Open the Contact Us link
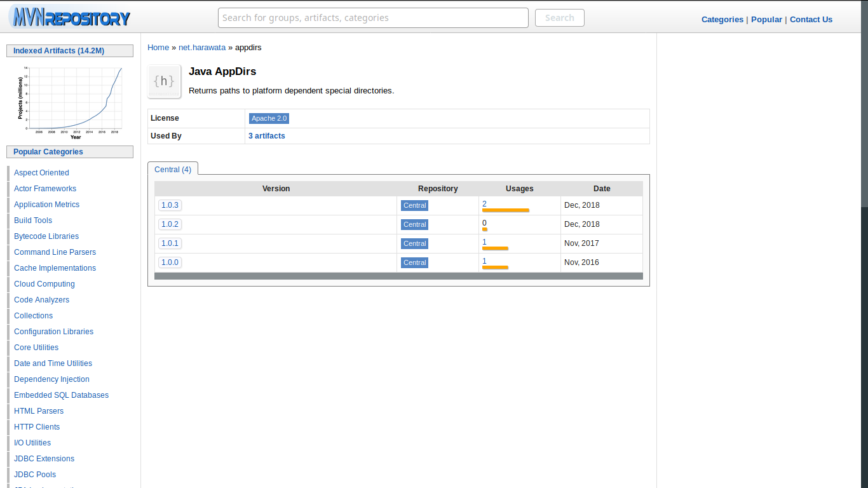This screenshot has height=488, width=868. click(x=811, y=19)
